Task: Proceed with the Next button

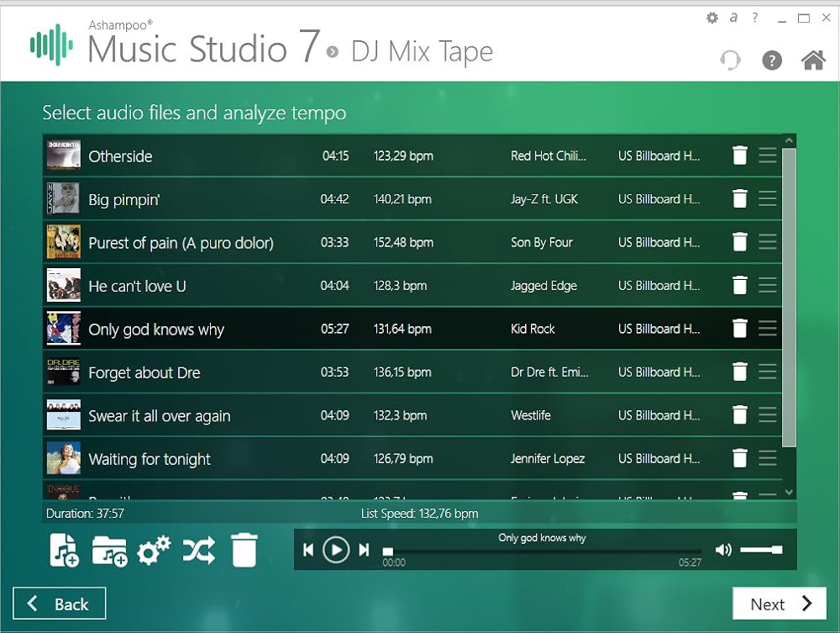Action: click(x=780, y=604)
